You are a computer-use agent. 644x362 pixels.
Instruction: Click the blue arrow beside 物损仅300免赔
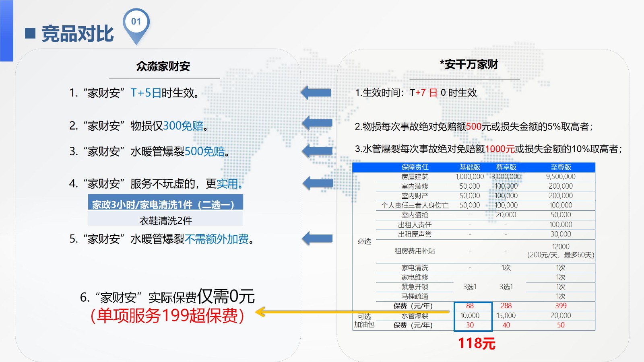tap(317, 123)
